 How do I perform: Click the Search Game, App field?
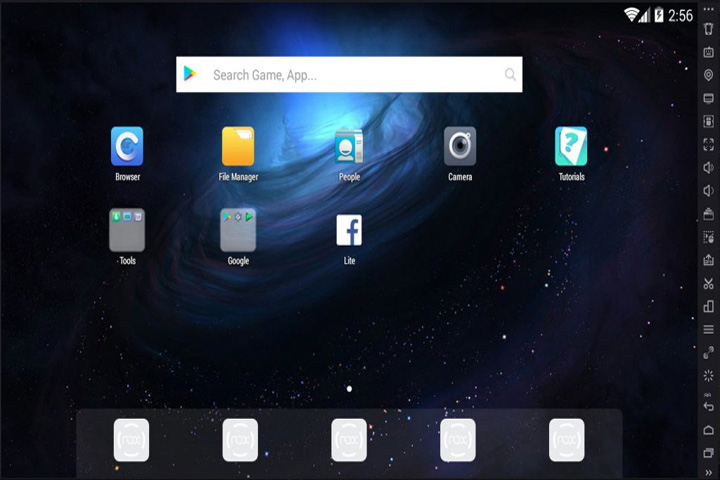click(x=349, y=74)
